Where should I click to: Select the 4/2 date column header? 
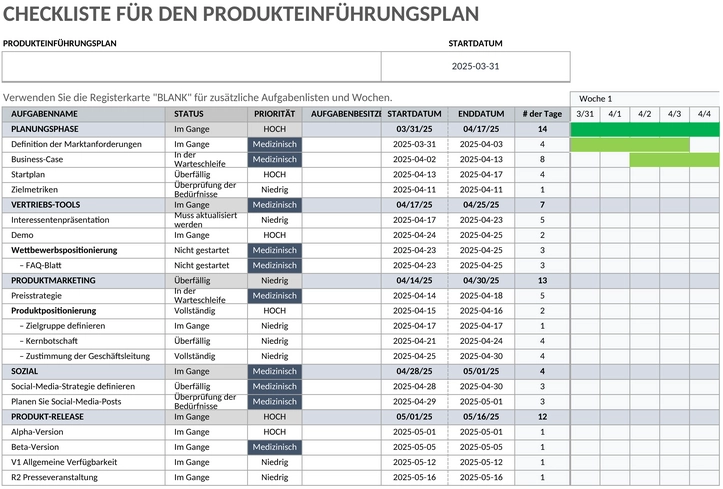click(x=644, y=114)
